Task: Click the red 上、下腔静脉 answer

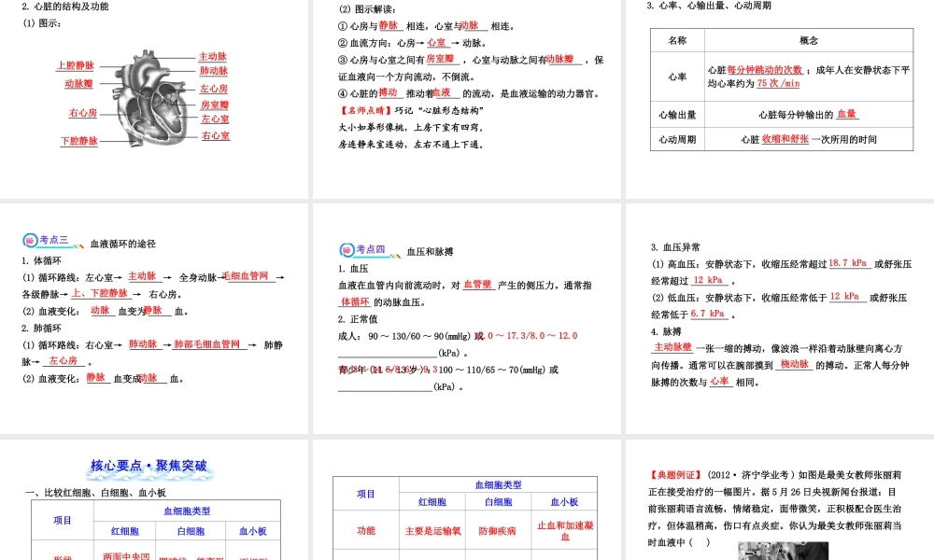Action: coord(100,293)
